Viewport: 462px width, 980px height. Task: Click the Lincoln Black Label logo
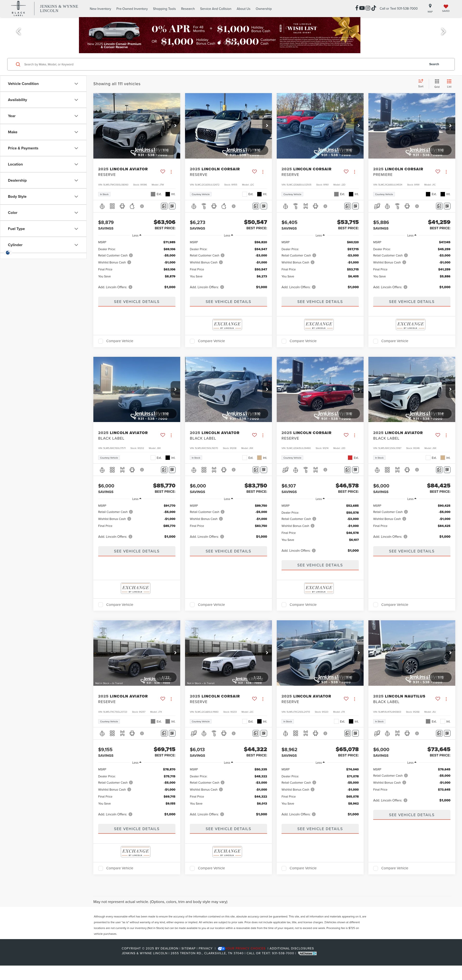(18, 8)
